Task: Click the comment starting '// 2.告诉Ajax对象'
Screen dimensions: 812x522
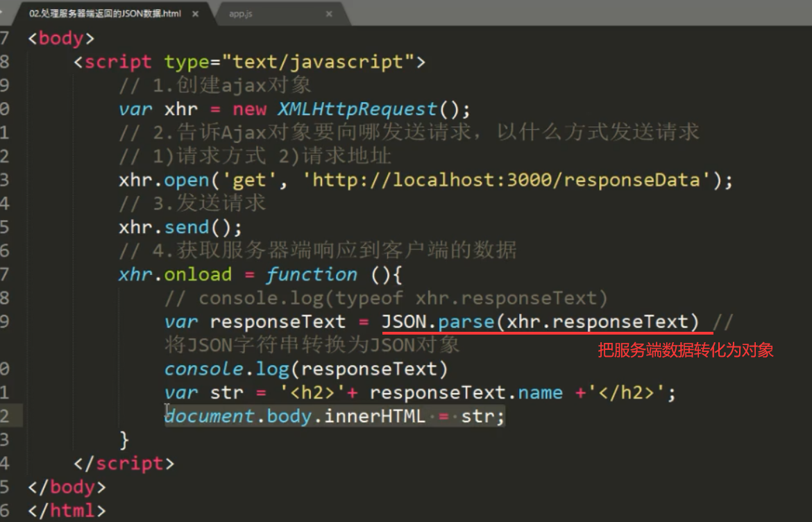Action: coord(409,133)
